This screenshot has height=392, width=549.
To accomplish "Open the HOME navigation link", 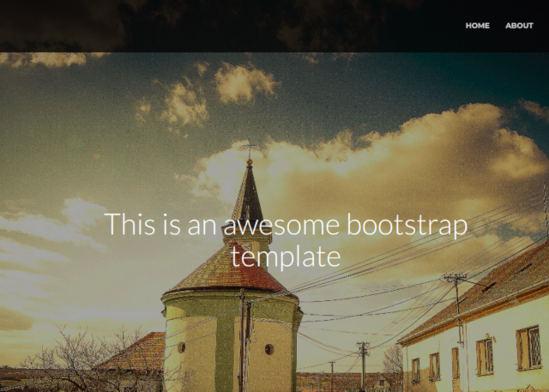I will coord(477,26).
